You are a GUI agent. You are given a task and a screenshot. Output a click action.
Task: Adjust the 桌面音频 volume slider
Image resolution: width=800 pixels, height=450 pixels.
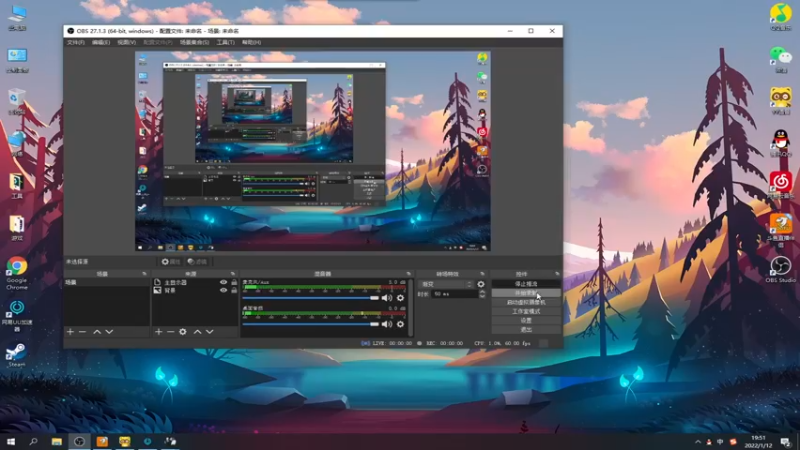tap(311, 324)
